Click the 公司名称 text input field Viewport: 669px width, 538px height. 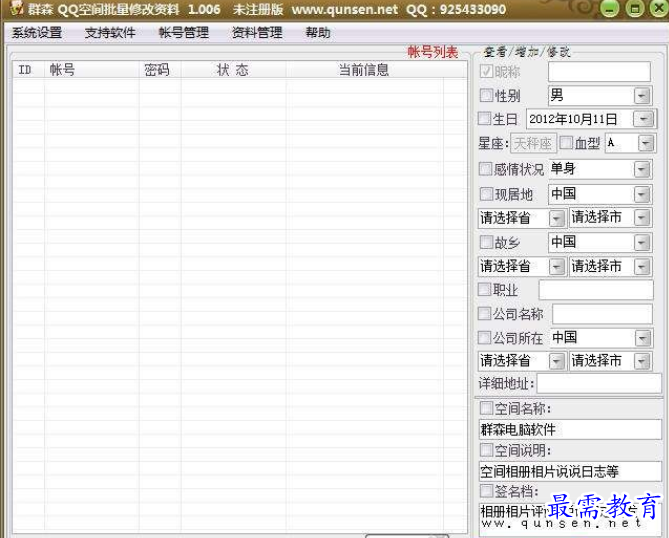[x=602, y=314]
